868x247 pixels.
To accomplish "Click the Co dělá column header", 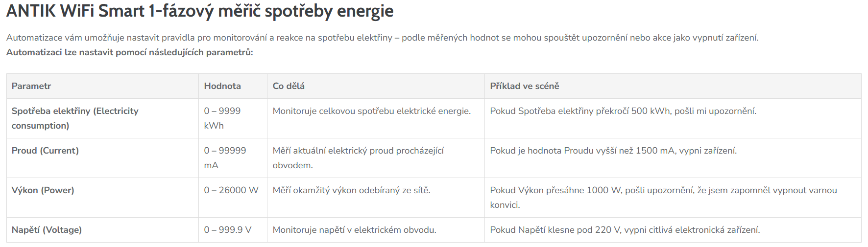I will coord(289,86).
